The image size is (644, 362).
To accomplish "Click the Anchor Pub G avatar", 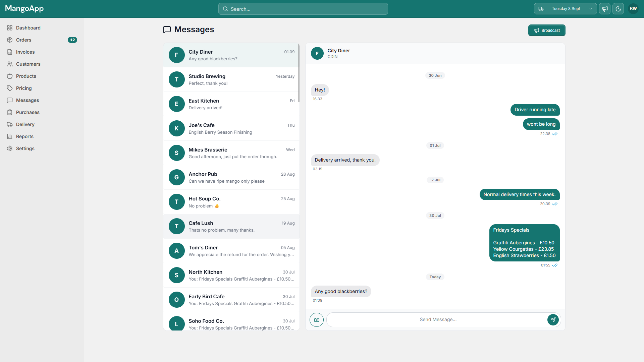I will (176, 177).
